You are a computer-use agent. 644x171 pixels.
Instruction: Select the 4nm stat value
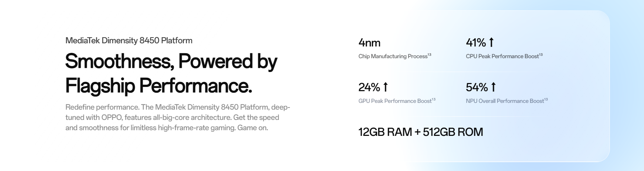369,43
